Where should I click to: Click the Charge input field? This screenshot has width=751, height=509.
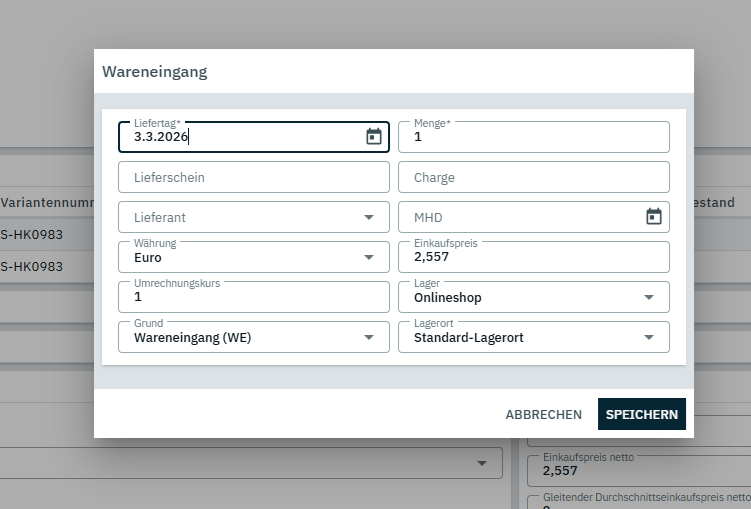(533, 177)
